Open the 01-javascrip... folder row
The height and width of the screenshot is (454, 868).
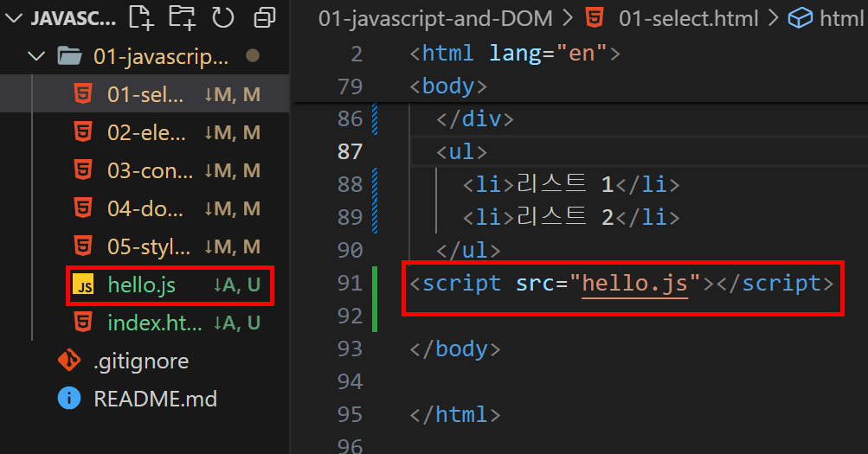point(145,56)
